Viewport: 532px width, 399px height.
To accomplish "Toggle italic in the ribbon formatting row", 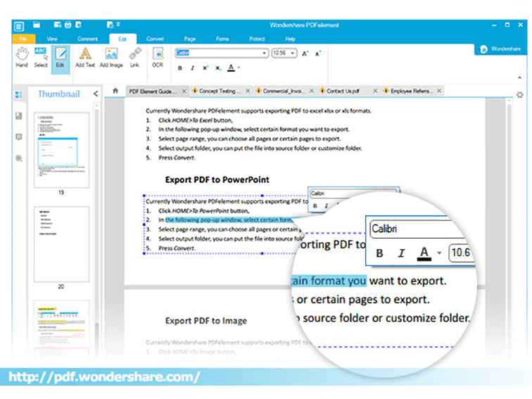I will 192,68.
